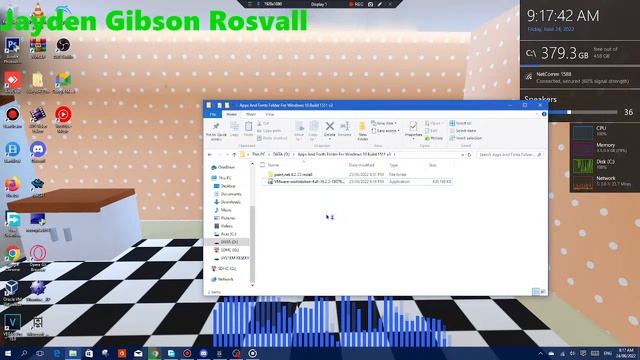Go back with the Explorer back arrow
This screenshot has width=640, height=360.
[x=210, y=155]
